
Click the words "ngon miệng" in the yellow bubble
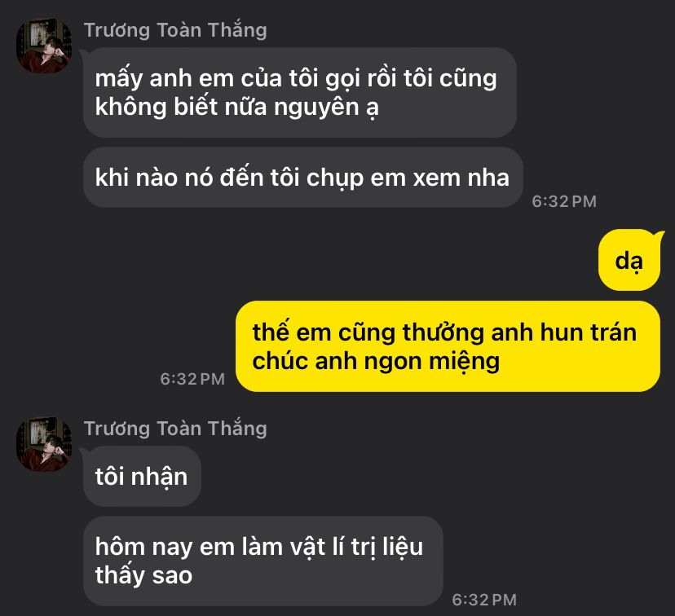point(432,361)
